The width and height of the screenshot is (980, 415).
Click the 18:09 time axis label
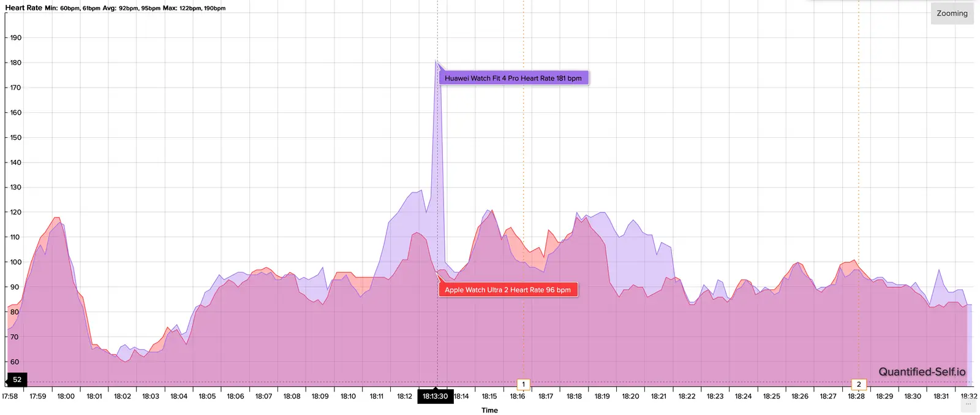[x=320, y=396]
